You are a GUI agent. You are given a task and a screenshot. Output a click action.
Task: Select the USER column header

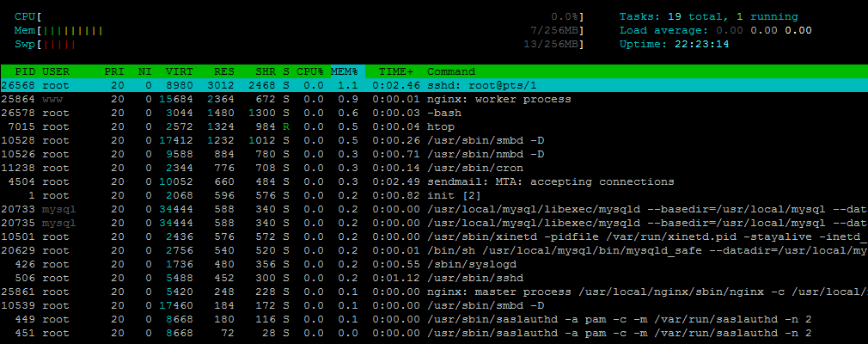(x=56, y=71)
